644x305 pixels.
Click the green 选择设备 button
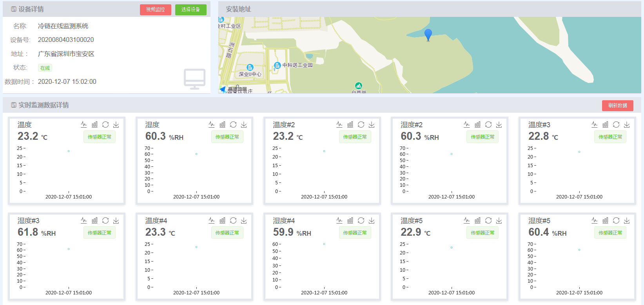coord(190,9)
